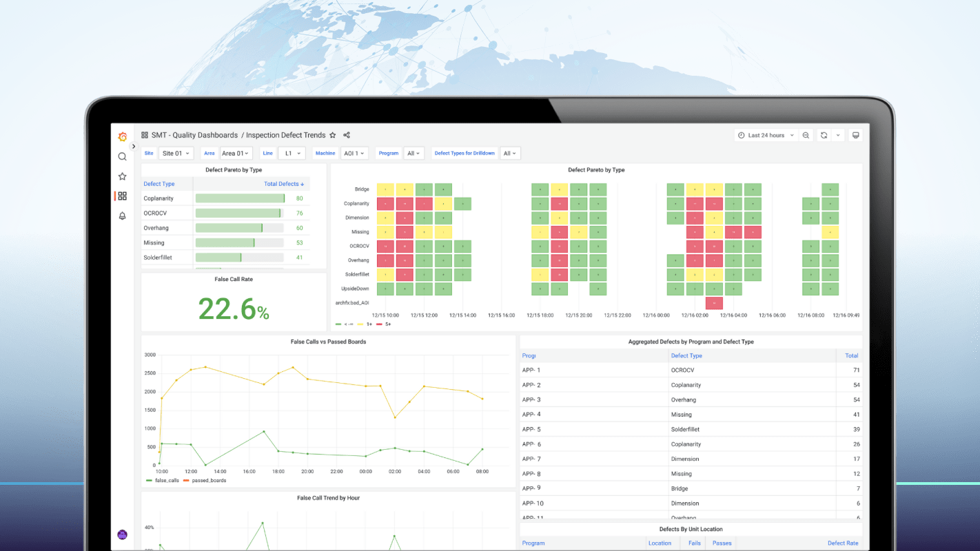
Task: Click the Grafana logo in the sidebar
Action: point(123,136)
